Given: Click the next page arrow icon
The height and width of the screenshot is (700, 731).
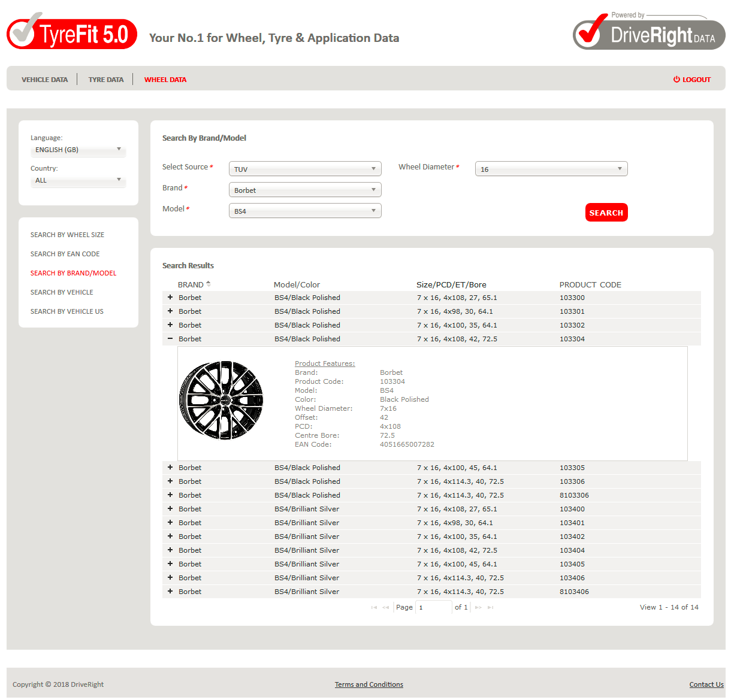Looking at the screenshot, I should pyautogui.click(x=478, y=607).
